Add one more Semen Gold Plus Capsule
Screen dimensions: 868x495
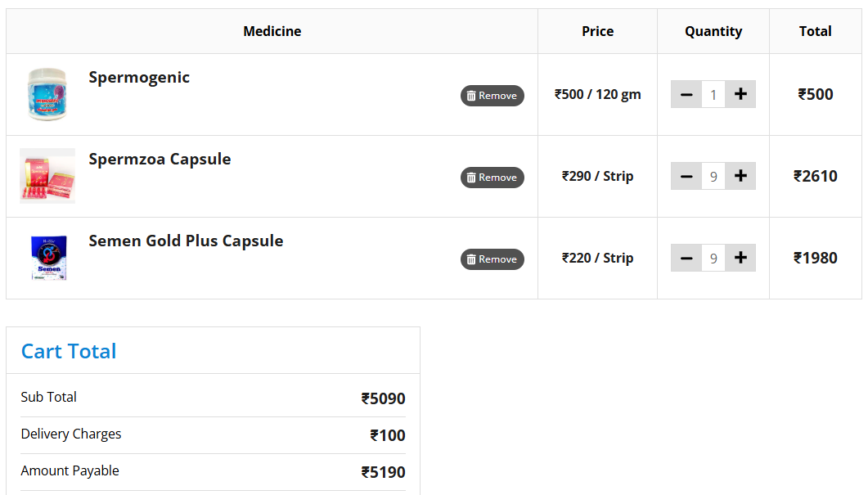click(x=740, y=258)
